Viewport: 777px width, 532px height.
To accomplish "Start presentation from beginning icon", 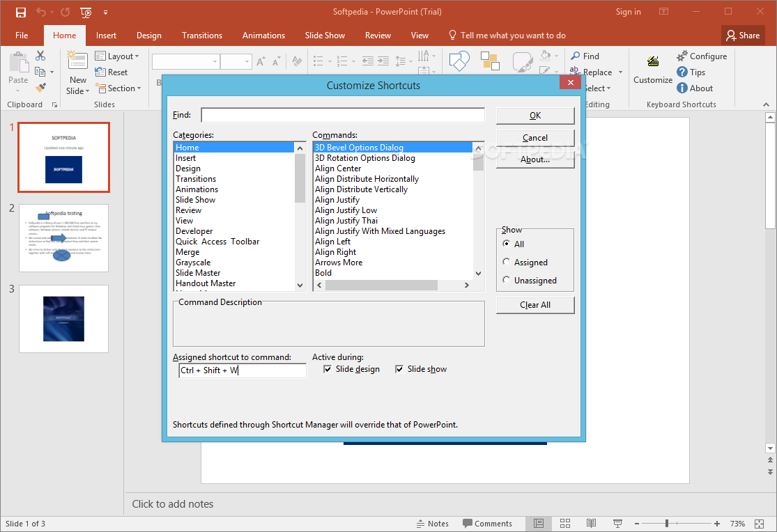I will [86, 12].
